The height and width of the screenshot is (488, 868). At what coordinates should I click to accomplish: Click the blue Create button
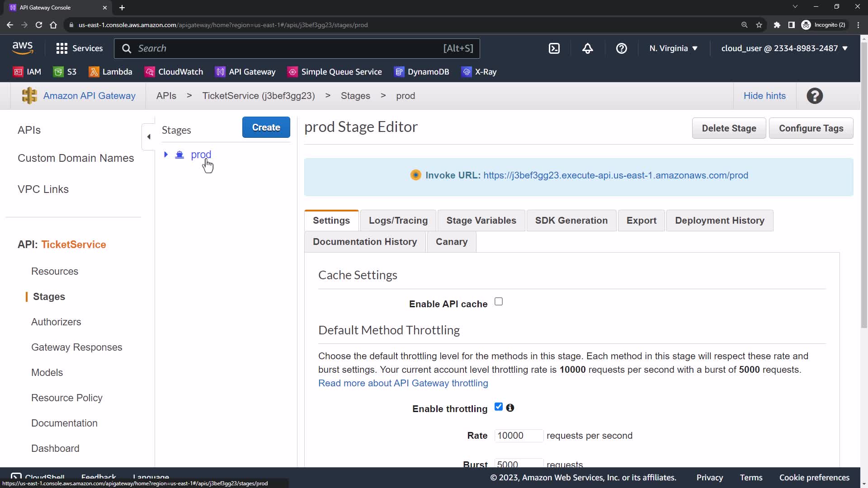coord(266,127)
